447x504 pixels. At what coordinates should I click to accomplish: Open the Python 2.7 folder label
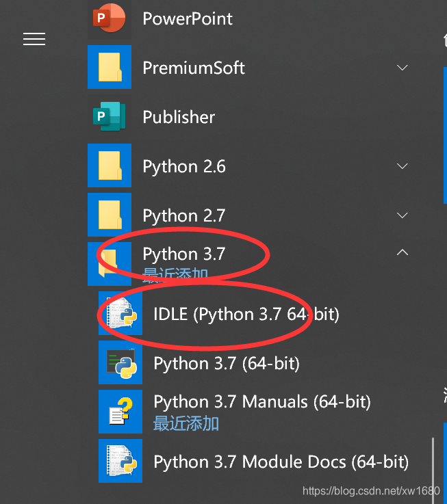coord(184,216)
